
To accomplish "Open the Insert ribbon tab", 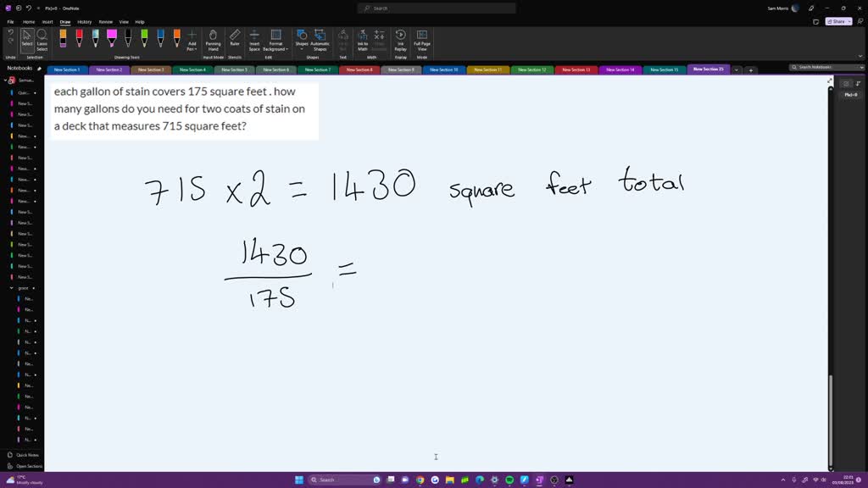I will pyautogui.click(x=47, y=22).
